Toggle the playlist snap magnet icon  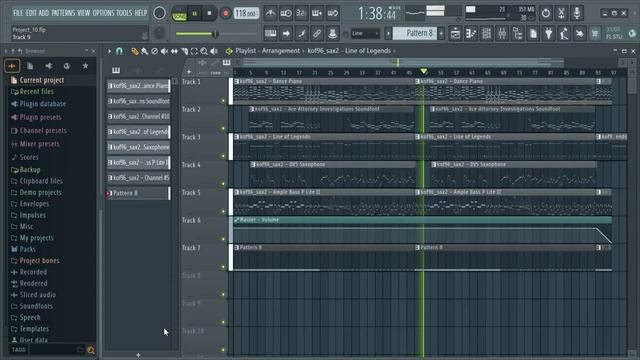click(119, 51)
